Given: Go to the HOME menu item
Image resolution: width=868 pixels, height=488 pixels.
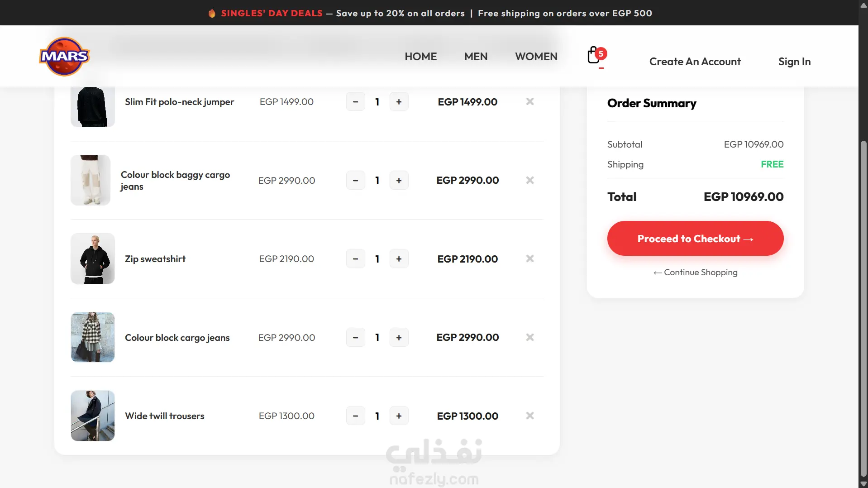Looking at the screenshot, I should click(420, 57).
